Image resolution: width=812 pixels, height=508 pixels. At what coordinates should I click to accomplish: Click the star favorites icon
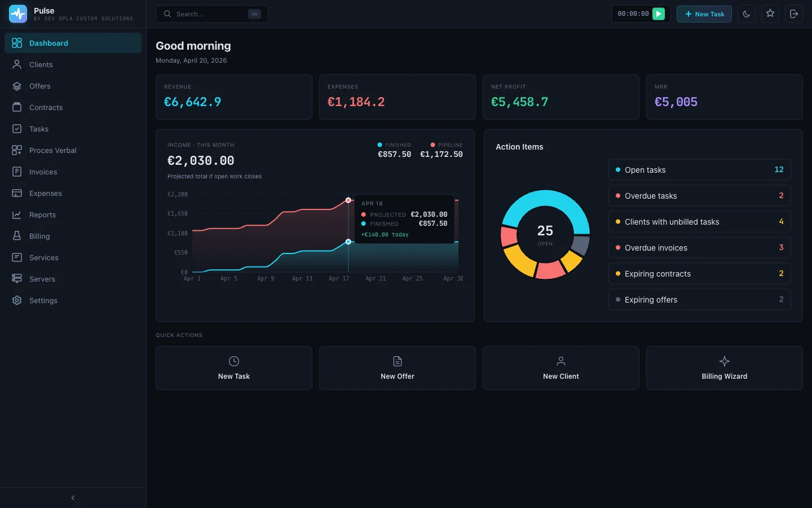coord(770,14)
